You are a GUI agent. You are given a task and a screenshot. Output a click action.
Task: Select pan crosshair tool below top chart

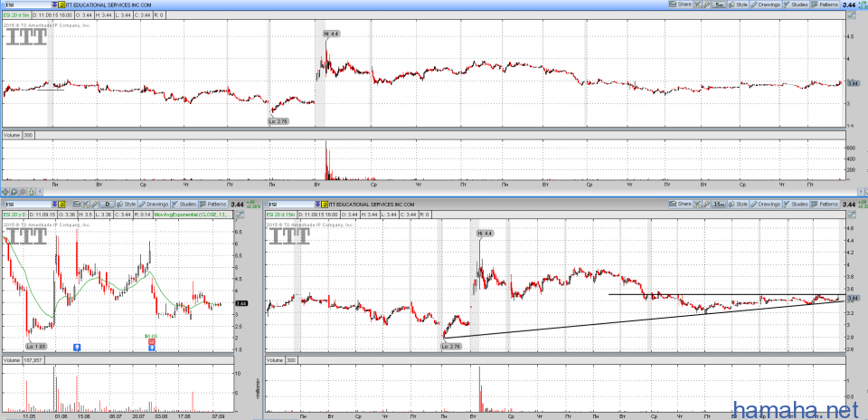pos(5,192)
